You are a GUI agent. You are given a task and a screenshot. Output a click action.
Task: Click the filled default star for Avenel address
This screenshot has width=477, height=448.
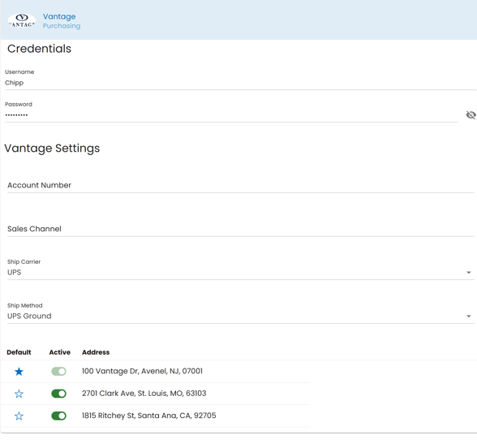pos(19,372)
